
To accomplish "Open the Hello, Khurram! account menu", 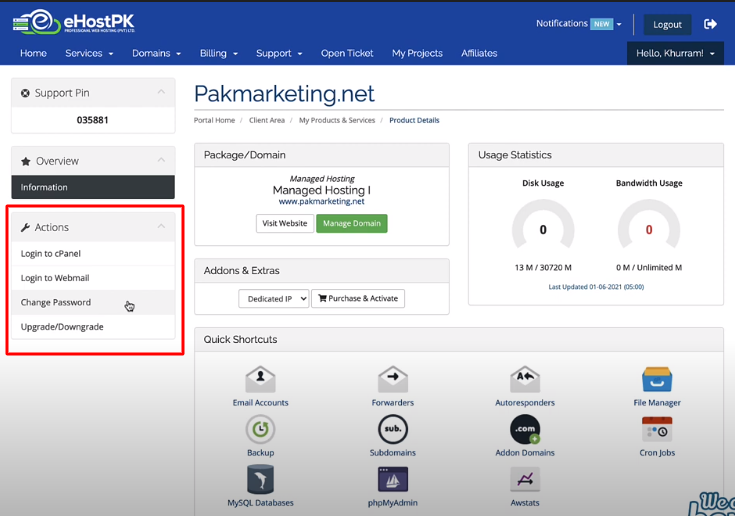I will [675, 53].
